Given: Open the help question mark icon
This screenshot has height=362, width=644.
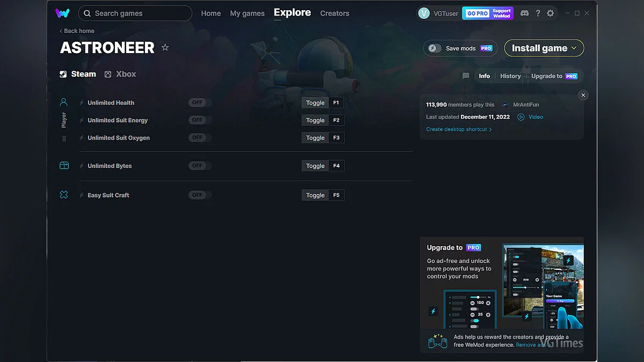Looking at the screenshot, I should [538, 13].
